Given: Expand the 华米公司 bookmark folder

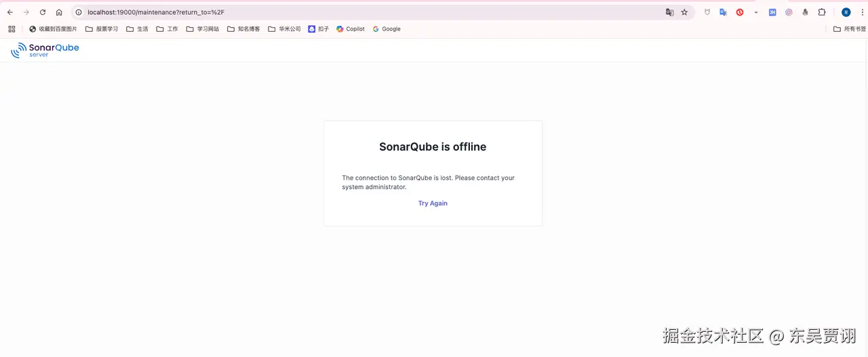Looking at the screenshot, I should pyautogui.click(x=284, y=29).
